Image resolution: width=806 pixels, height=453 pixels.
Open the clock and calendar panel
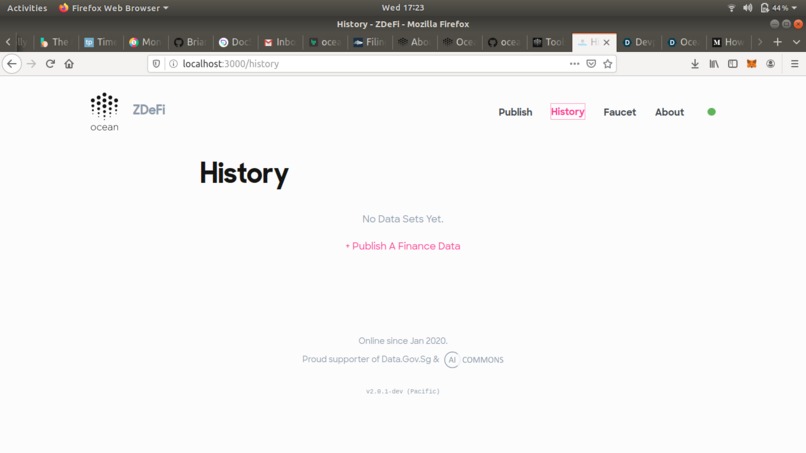coord(402,8)
